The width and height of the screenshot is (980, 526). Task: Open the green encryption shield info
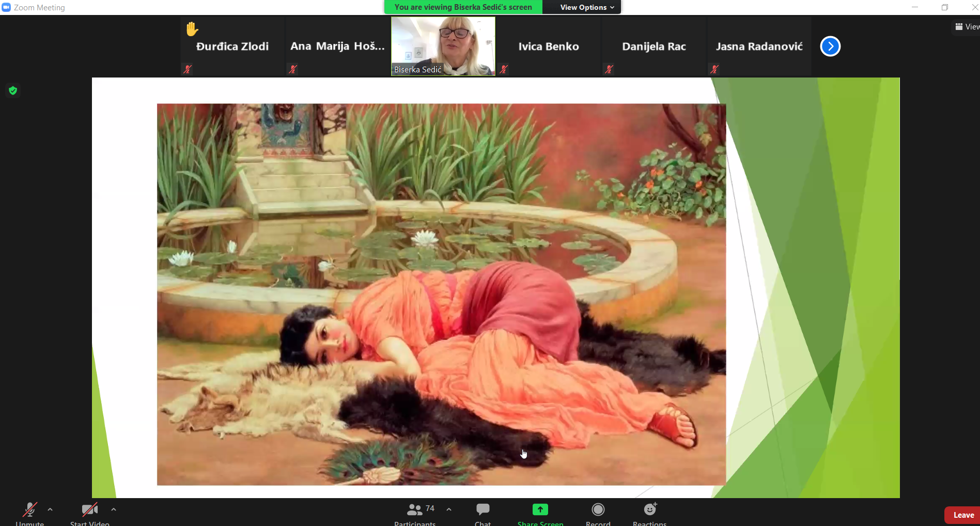13,91
